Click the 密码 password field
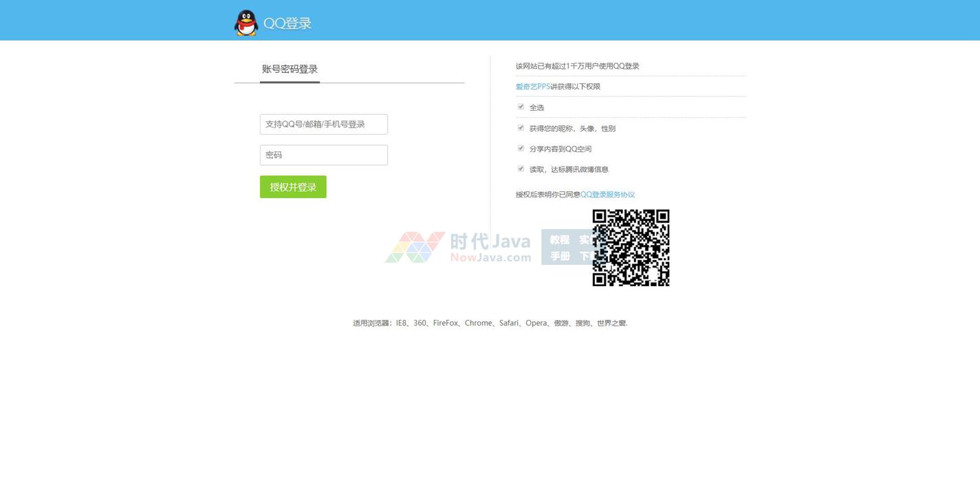980x494 pixels. [x=323, y=155]
